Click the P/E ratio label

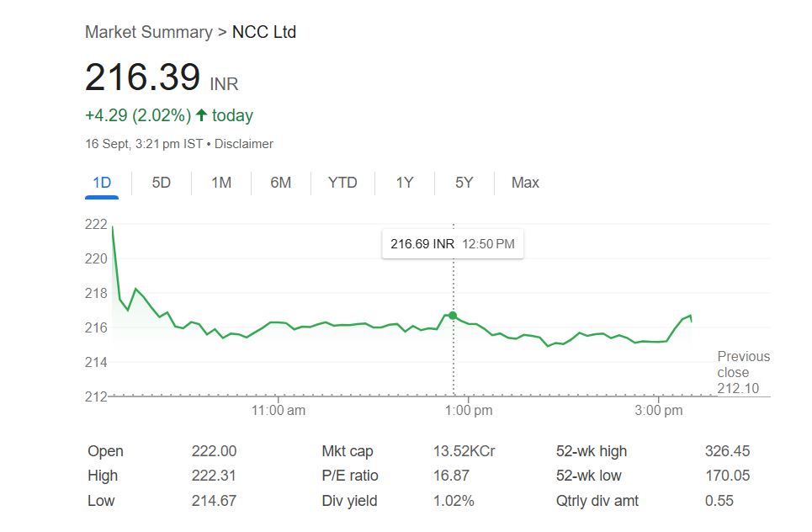(350, 476)
